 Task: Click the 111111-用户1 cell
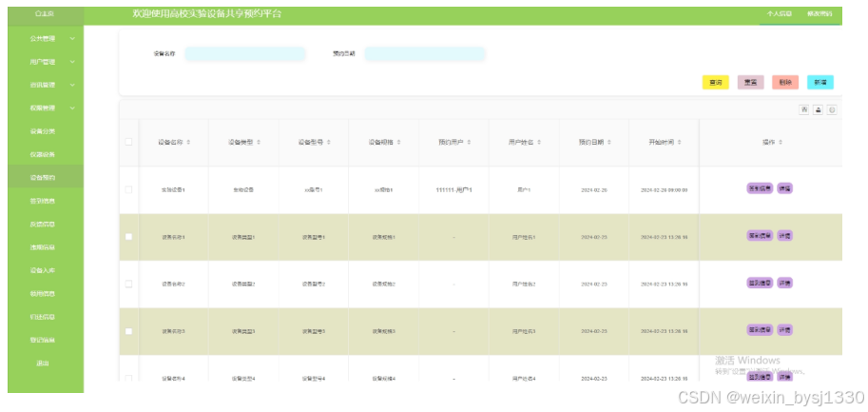point(453,190)
